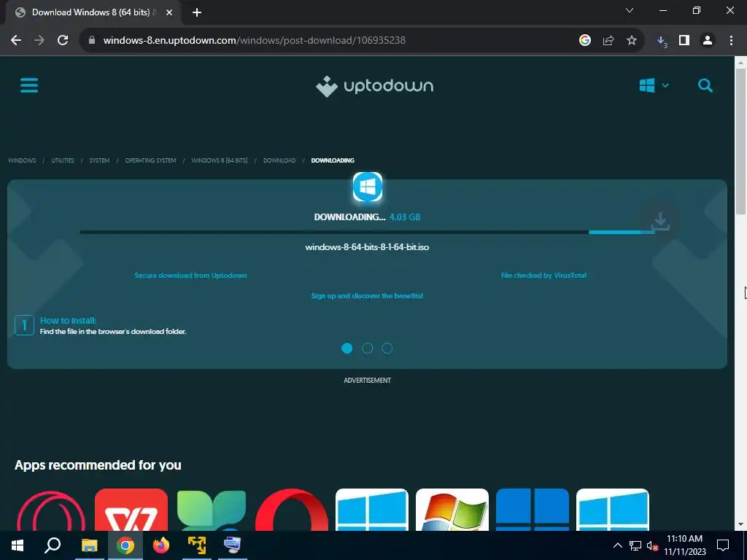Viewport: 747px width, 560px height.
Task: Select the first carousel dot
Action: (347, 348)
